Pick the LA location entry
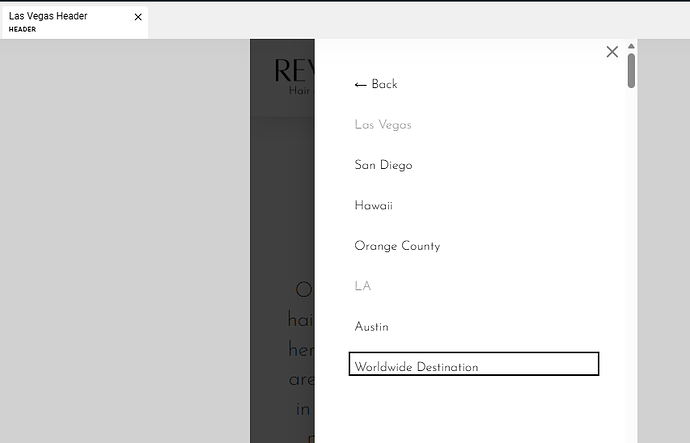 tap(362, 286)
